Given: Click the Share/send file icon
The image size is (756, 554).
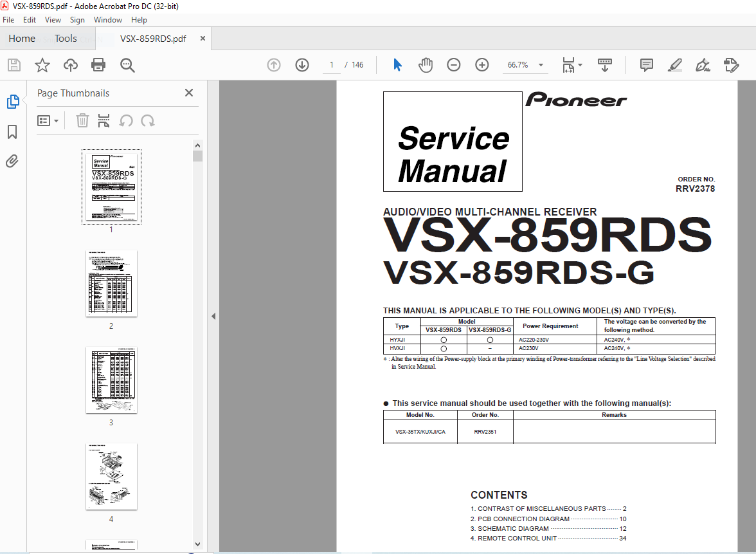Looking at the screenshot, I should coord(732,64).
